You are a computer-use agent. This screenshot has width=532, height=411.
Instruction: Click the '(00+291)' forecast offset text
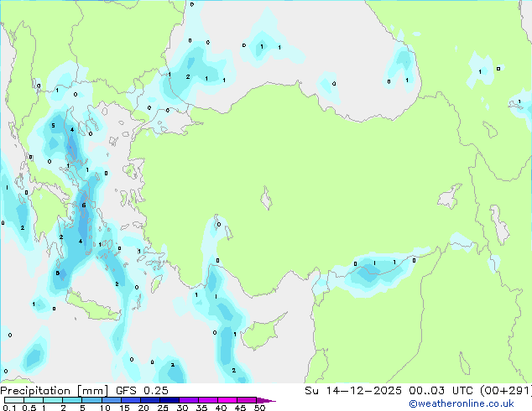[x=506, y=391]
